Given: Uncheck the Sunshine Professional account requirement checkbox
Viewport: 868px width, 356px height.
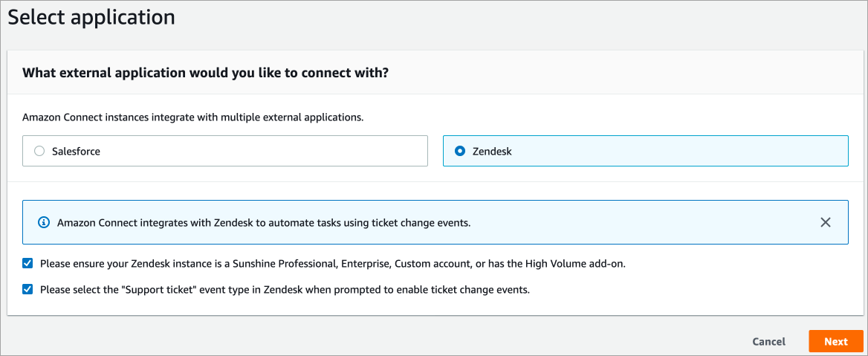Looking at the screenshot, I should [x=27, y=264].
